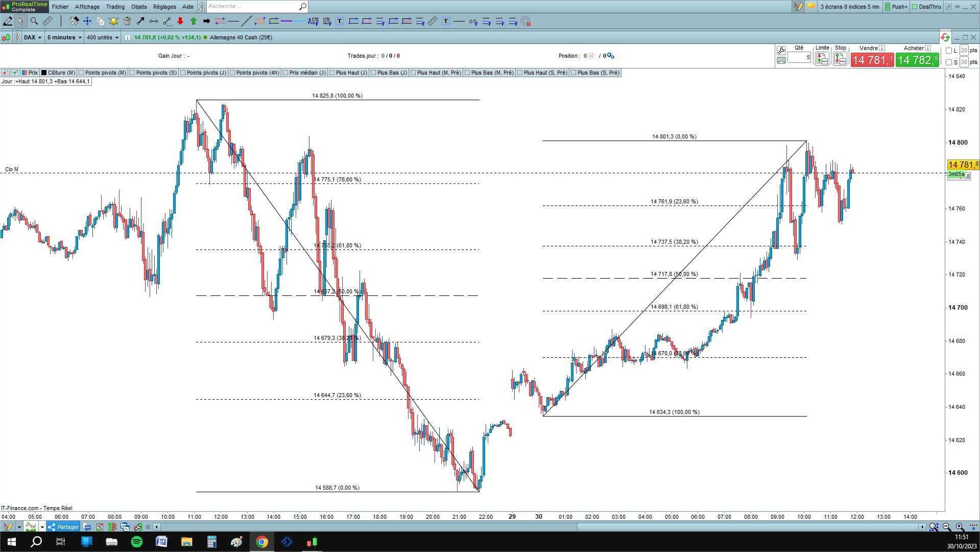
Task: Open the Réglages menu
Action: 164,7
